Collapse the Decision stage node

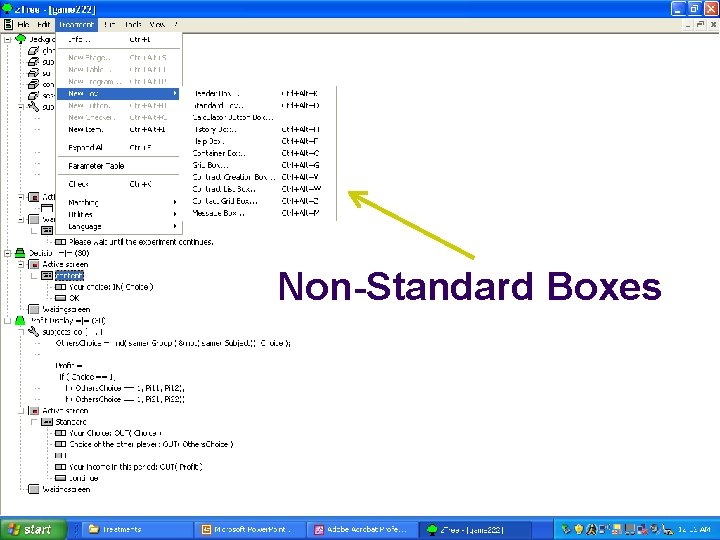pos(7,253)
